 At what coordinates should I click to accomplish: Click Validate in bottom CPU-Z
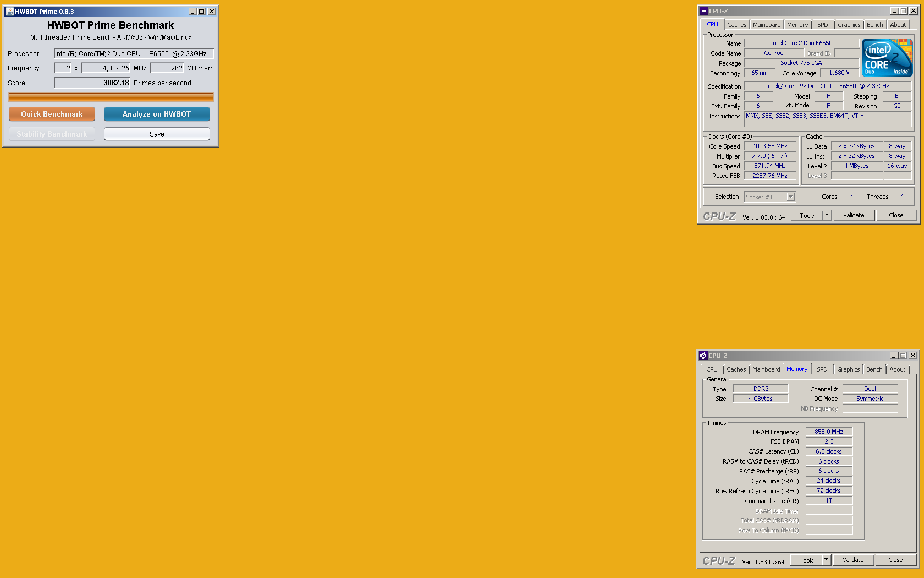(853, 560)
